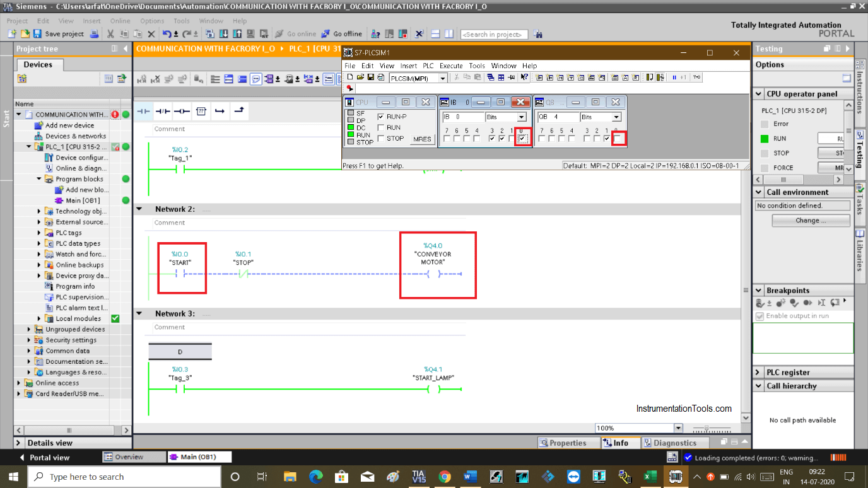Toggle QB 4 bit 1 checkbox
The height and width of the screenshot is (488, 868).
(607, 139)
